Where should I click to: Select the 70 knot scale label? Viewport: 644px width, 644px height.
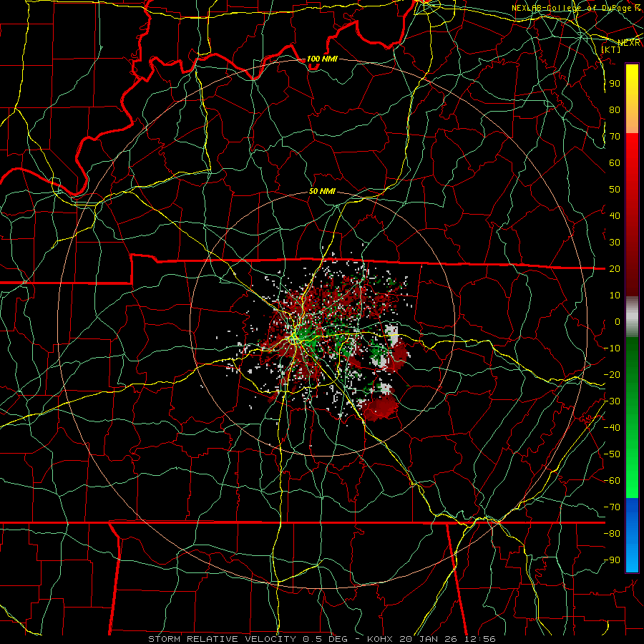click(615, 137)
